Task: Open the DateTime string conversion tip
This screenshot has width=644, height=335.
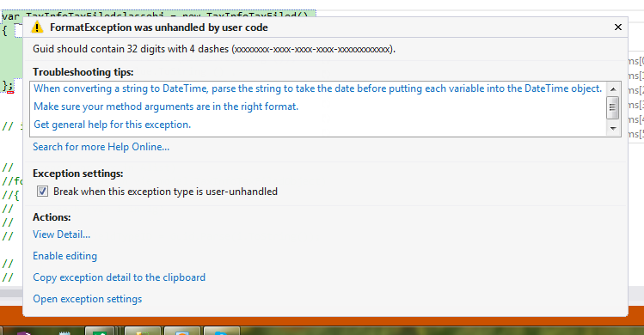Action: [x=317, y=88]
